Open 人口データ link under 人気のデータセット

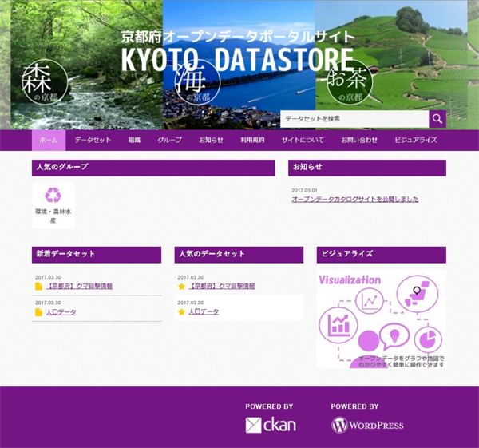(204, 312)
